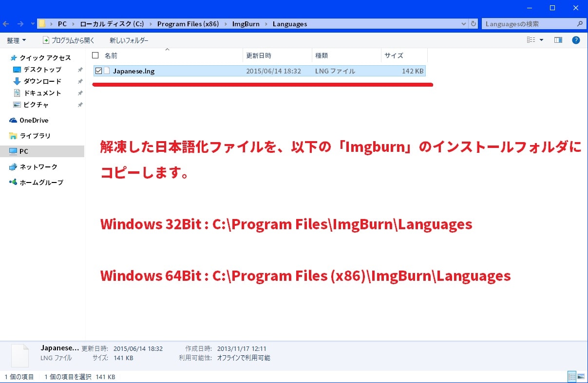Open the address bar history dropdown
The image size is (588, 383).
[464, 24]
